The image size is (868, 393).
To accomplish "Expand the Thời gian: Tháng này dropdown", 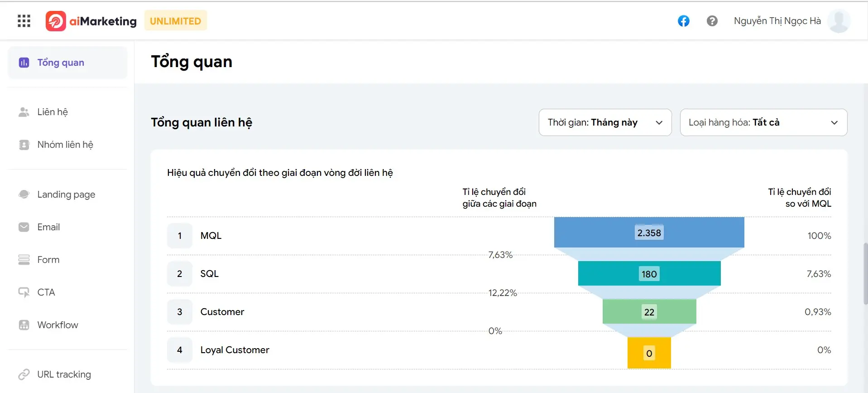I will coord(605,122).
